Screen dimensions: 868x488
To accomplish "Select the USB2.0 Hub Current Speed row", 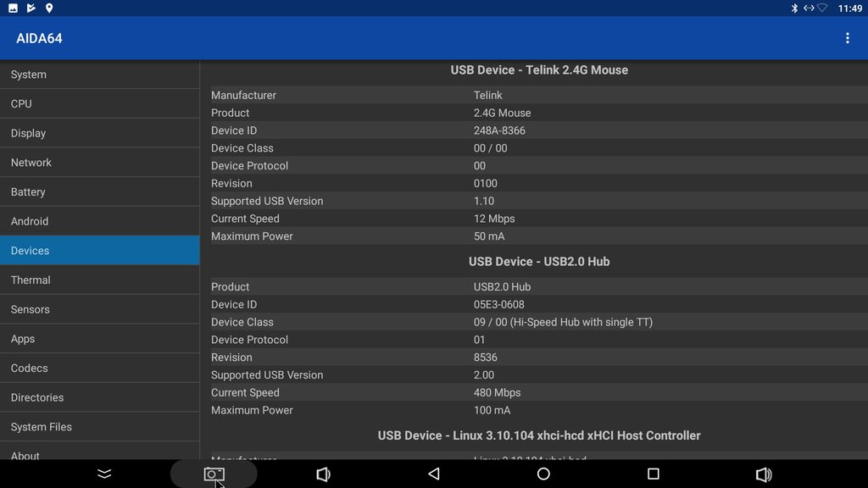I will pos(534,392).
